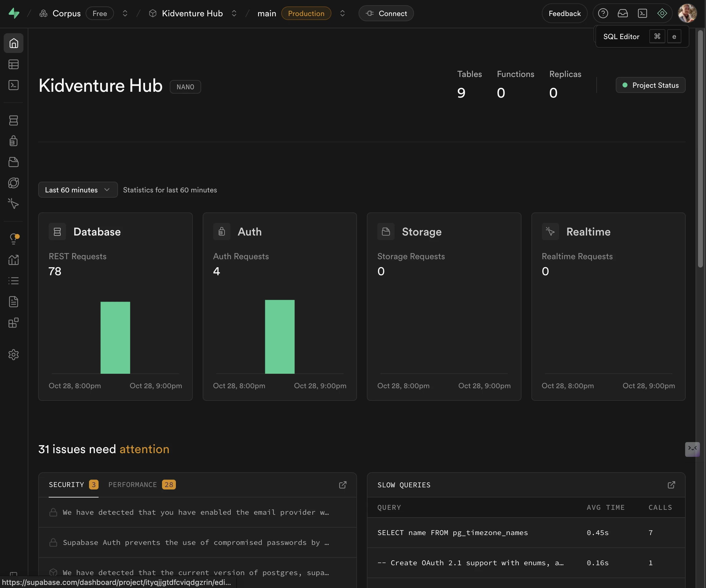The width and height of the screenshot is (706, 588).
Task: Click the Connect button
Action: (x=386, y=14)
